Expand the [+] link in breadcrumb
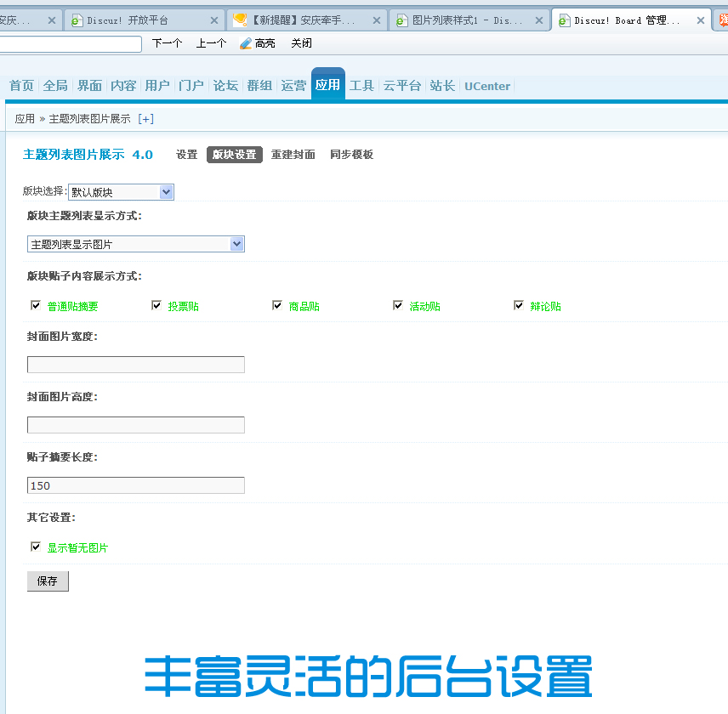 (x=145, y=119)
